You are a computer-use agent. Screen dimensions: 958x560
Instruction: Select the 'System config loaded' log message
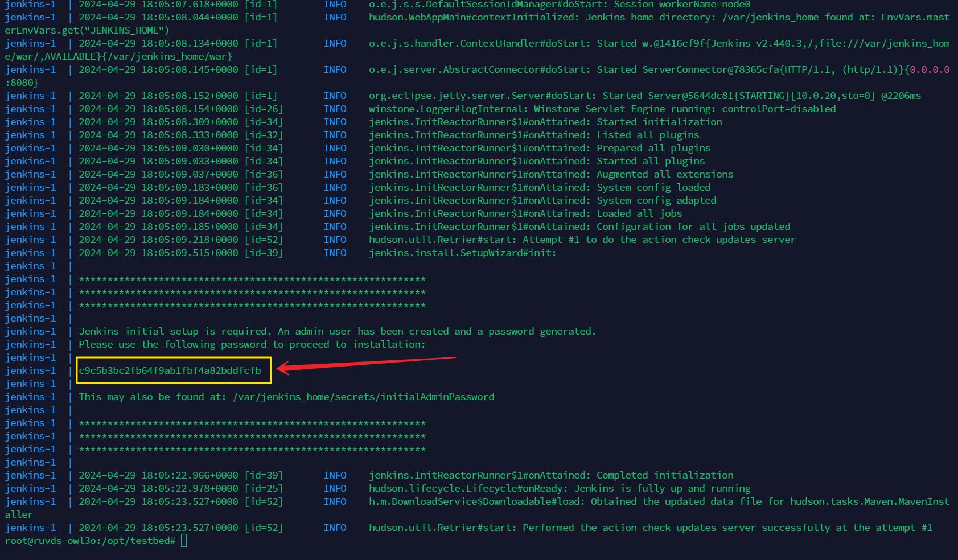(653, 187)
